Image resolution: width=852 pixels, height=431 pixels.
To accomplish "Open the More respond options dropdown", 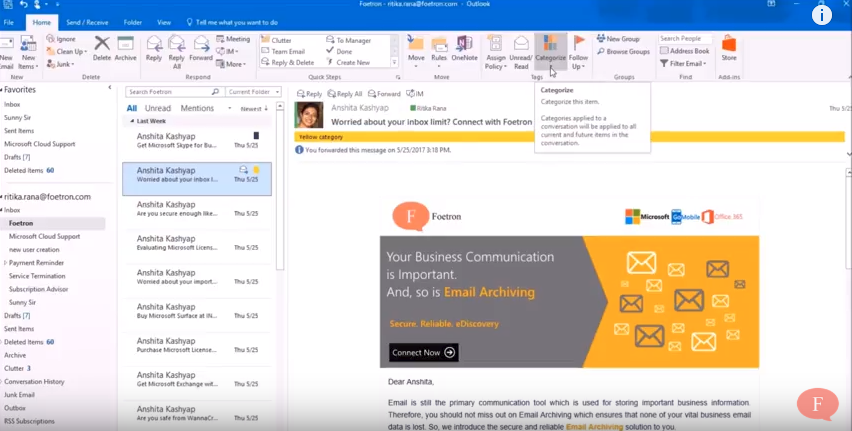I will [231, 64].
